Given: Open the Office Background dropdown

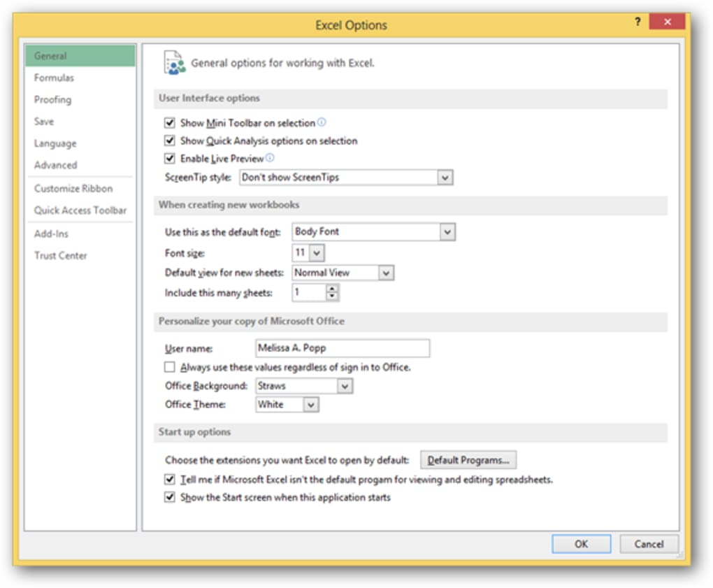Looking at the screenshot, I should 345,386.
